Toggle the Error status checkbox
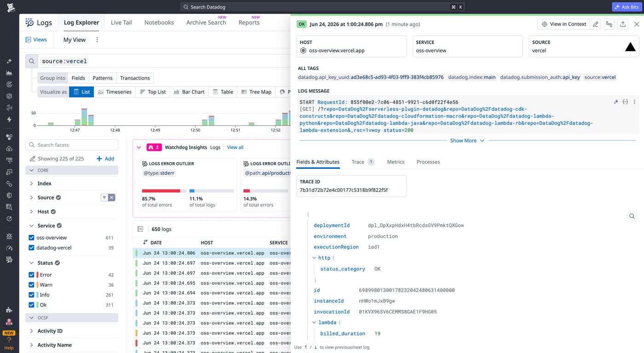Viewport: 644px width, 353px height. 31,275
